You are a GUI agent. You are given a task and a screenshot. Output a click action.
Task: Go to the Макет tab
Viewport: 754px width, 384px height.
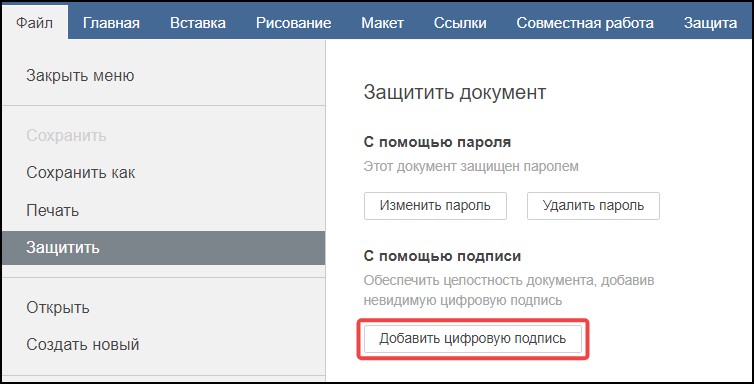(x=382, y=23)
